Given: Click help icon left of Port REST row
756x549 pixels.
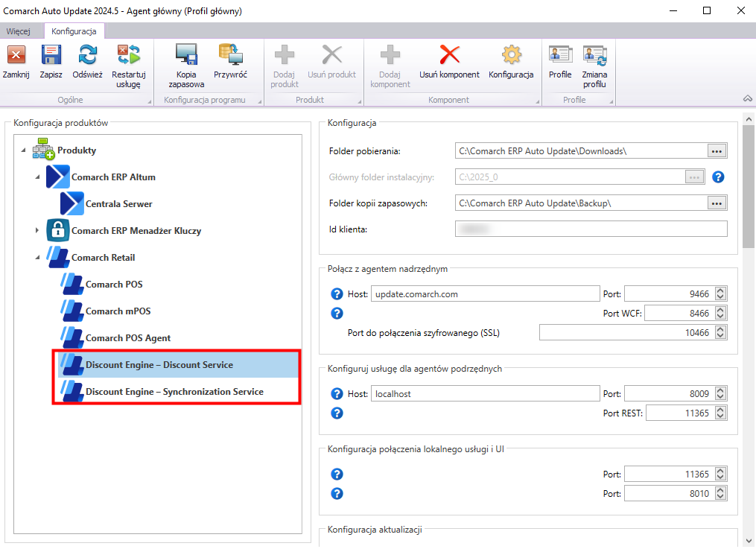Looking at the screenshot, I should click(x=337, y=413).
